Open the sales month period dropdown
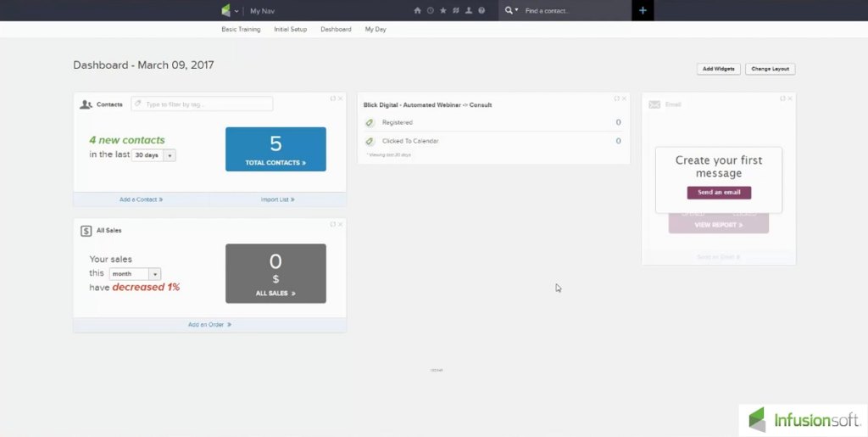 pyautogui.click(x=135, y=274)
